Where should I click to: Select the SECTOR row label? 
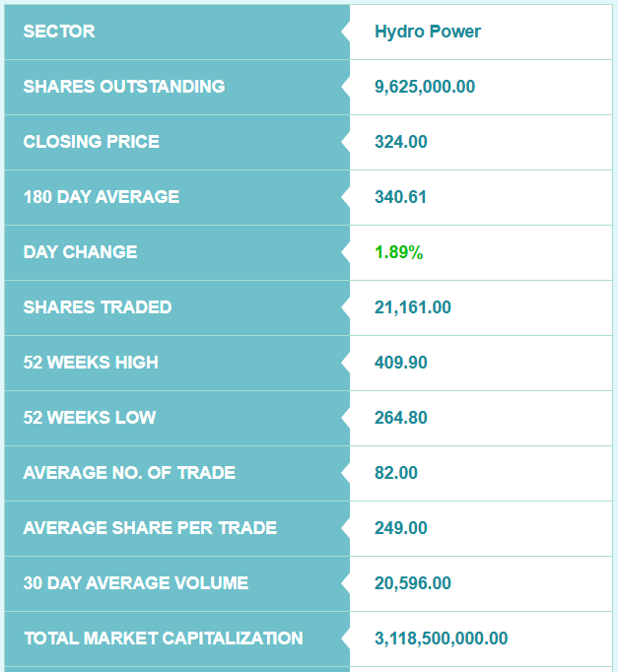[59, 32]
